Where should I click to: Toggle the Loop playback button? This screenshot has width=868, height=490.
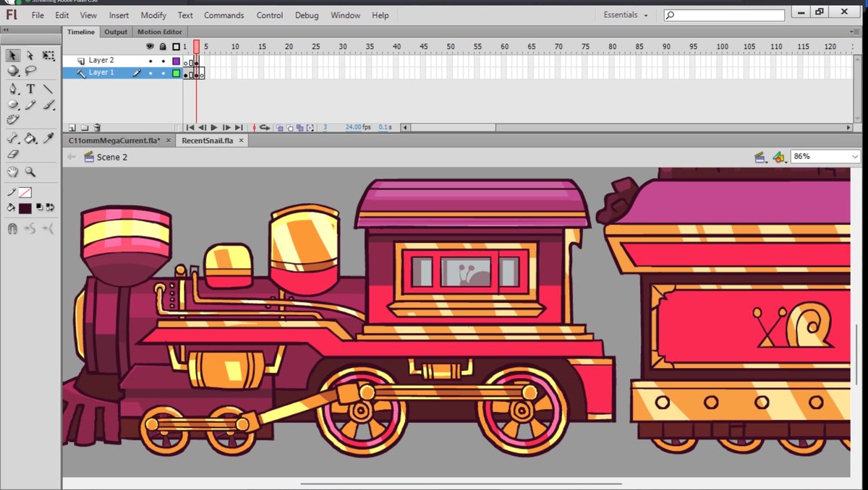(x=265, y=127)
